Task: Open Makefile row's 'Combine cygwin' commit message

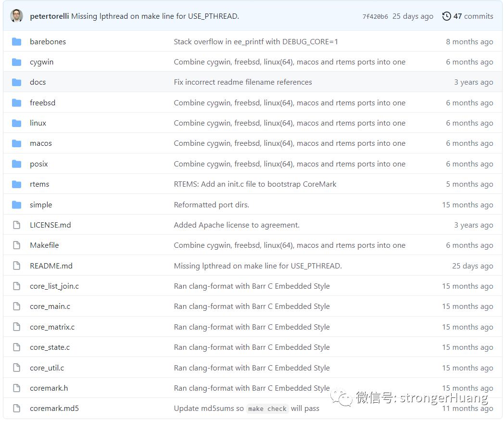Action: pos(290,245)
